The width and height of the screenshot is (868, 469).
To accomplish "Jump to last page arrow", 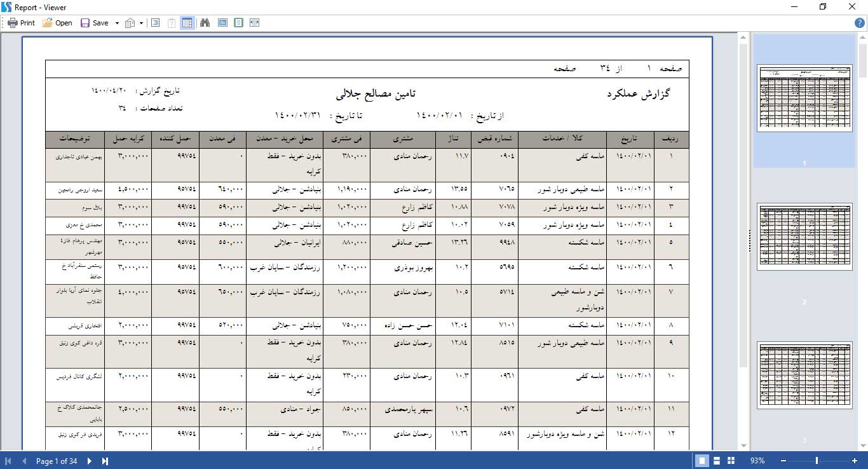I will (105, 461).
